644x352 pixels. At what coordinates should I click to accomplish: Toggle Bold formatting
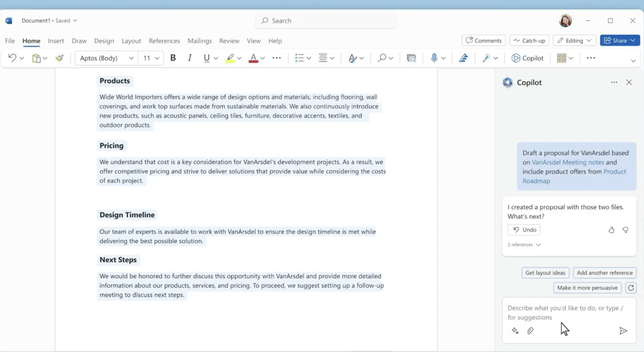point(173,58)
